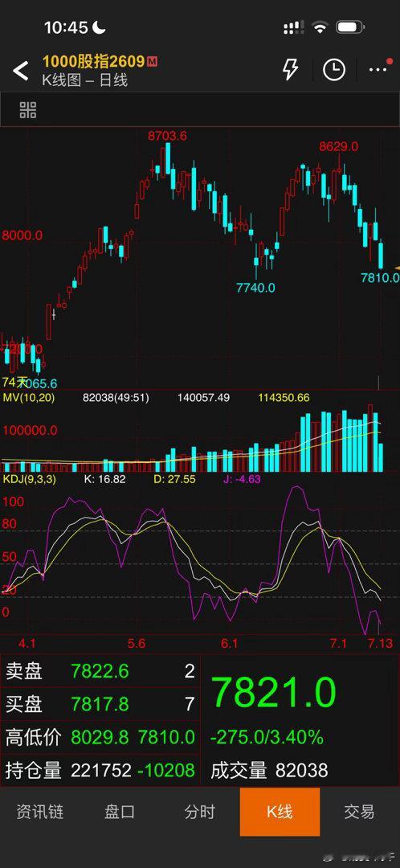The image size is (400, 868).
Task: Select the highlighted K线 tab
Action: pos(280,812)
